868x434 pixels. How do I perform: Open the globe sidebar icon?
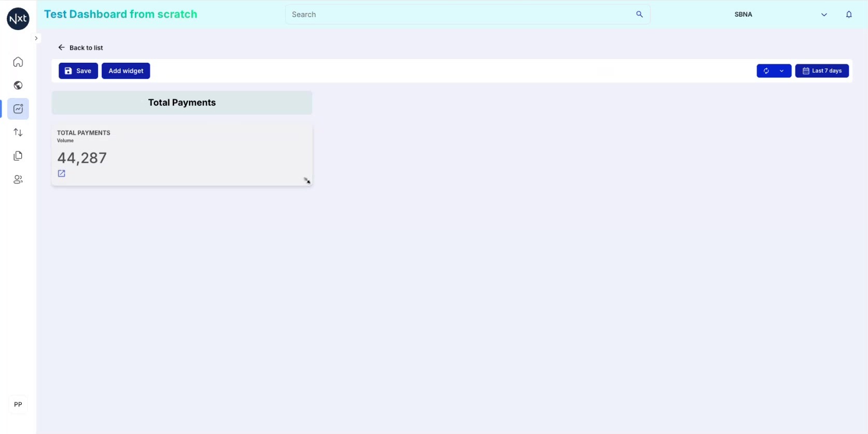pyautogui.click(x=18, y=86)
